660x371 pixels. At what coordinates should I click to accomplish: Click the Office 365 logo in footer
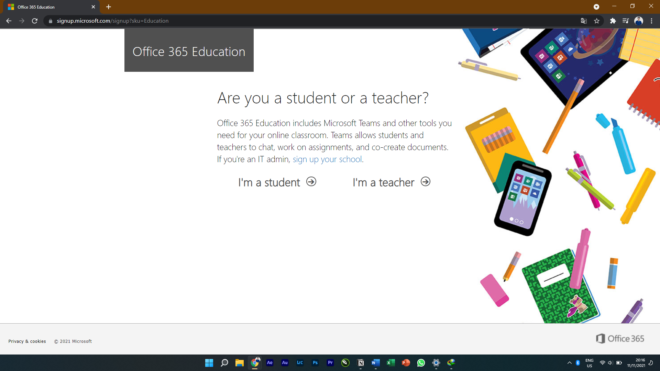click(x=620, y=339)
